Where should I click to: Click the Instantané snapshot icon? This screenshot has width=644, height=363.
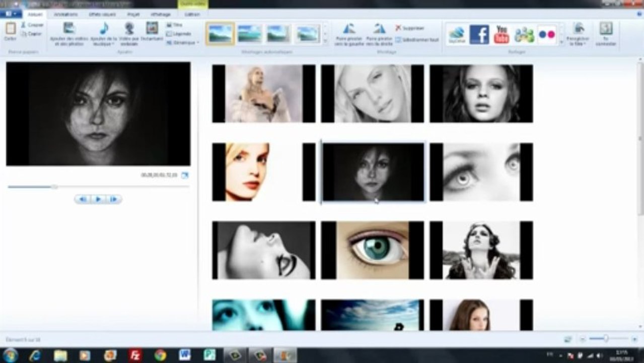pyautogui.click(x=152, y=31)
